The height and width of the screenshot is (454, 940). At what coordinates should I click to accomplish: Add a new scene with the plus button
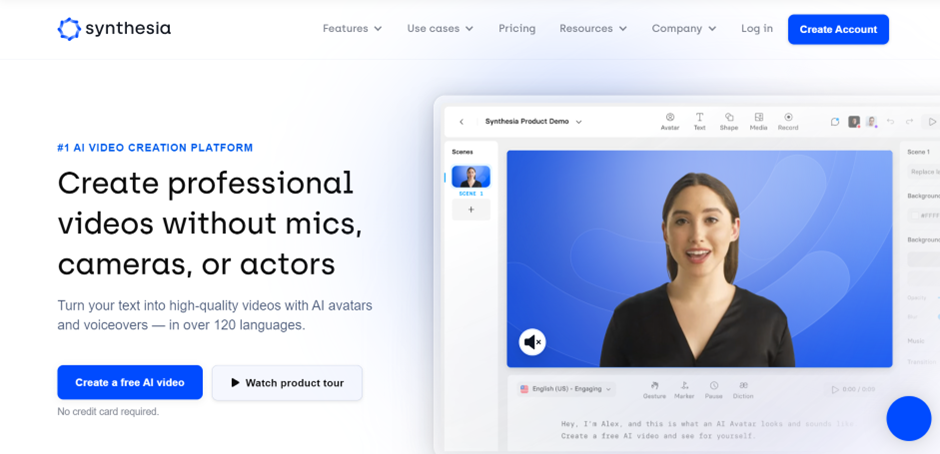point(471,210)
